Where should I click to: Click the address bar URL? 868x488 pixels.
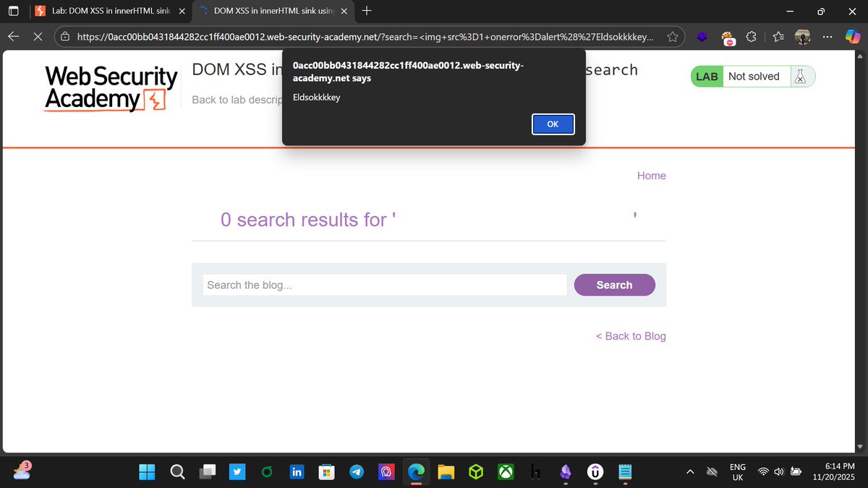click(365, 37)
